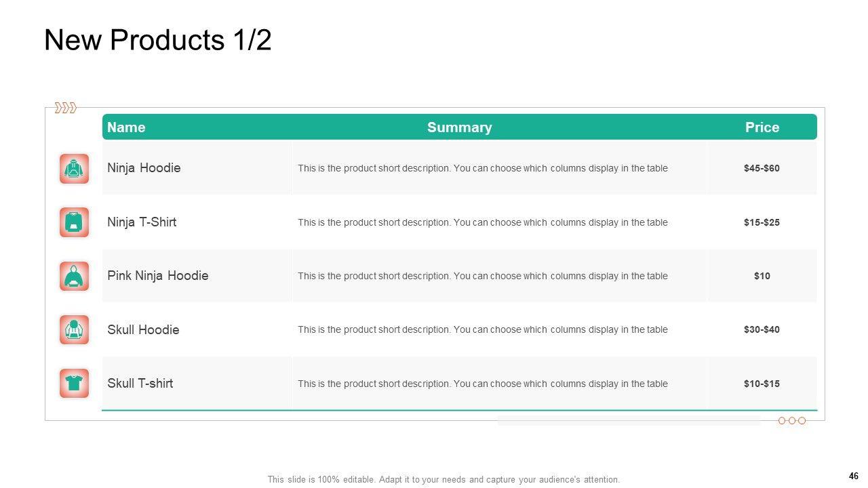Click slide number 46
868x488 pixels.
point(853,476)
